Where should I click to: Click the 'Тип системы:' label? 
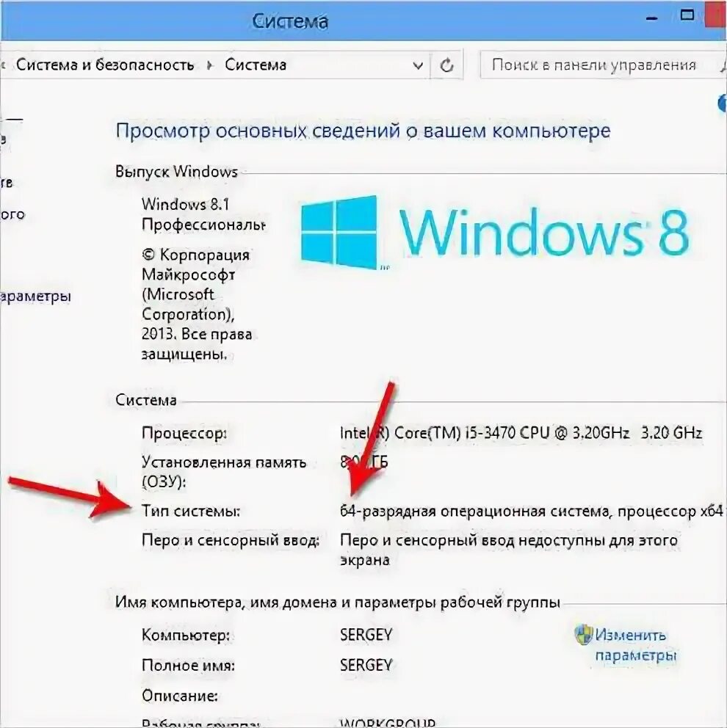click(191, 512)
